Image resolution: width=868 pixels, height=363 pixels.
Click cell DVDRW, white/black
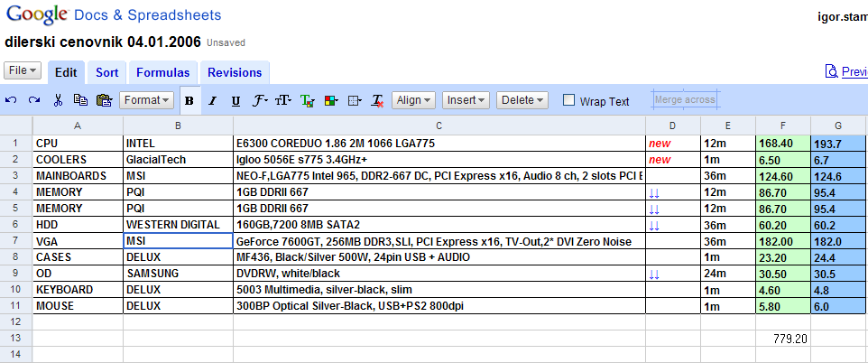coord(439,274)
